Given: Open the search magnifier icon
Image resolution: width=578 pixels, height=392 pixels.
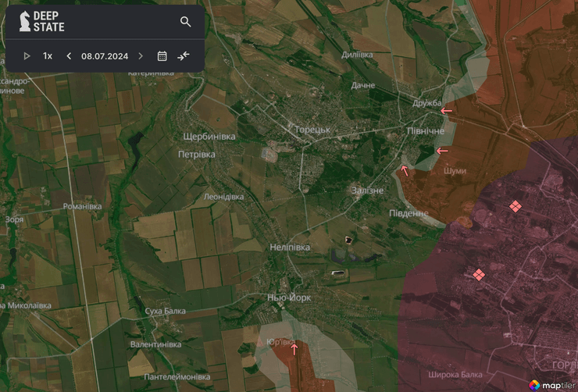Looking at the screenshot, I should (x=185, y=22).
